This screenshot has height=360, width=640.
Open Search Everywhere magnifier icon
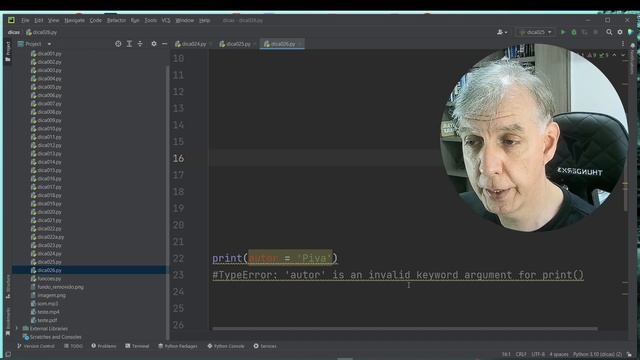(x=609, y=32)
